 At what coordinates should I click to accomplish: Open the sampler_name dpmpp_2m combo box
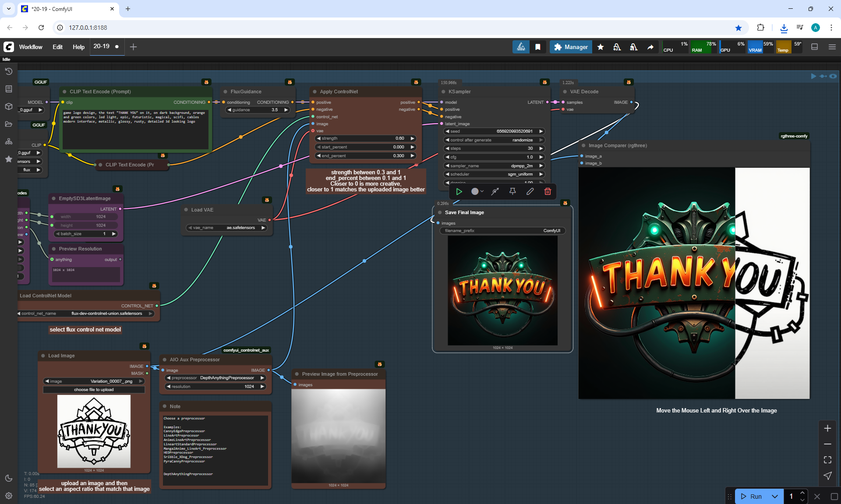point(494,166)
